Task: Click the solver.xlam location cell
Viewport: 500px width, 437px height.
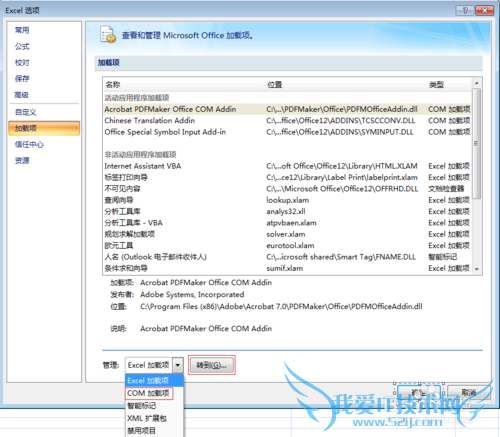Action: 286,234
